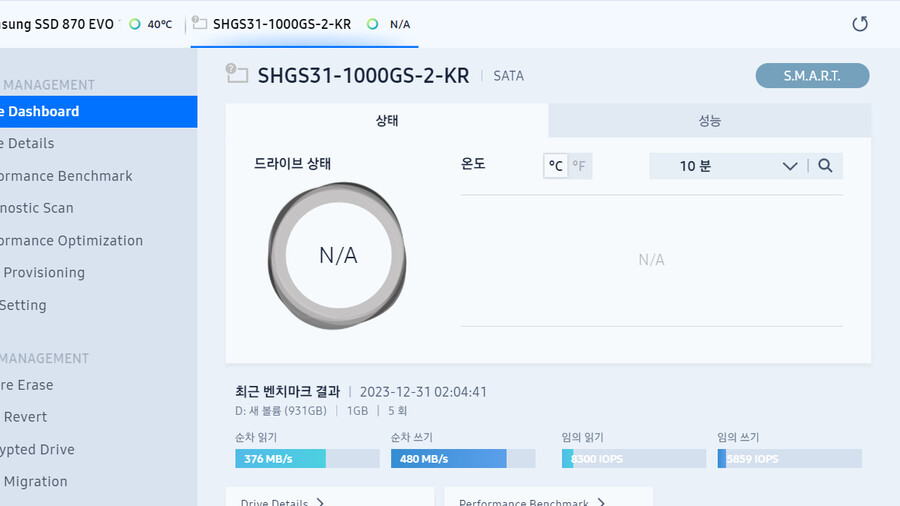Switch to the 성능 tab
Screen dimensions: 900x506
[x=709, y=120]
